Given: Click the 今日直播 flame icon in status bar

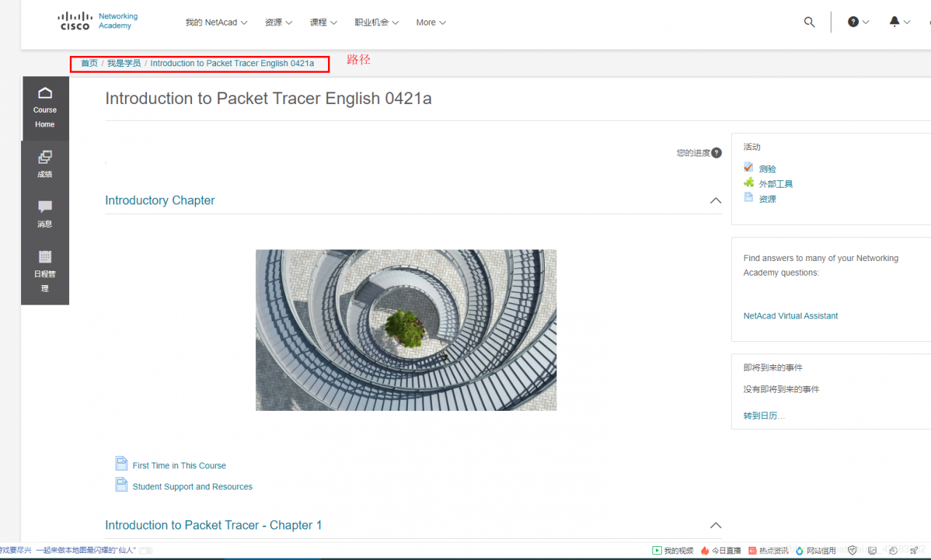Looking at the screenshot, I should click(705, 551).
